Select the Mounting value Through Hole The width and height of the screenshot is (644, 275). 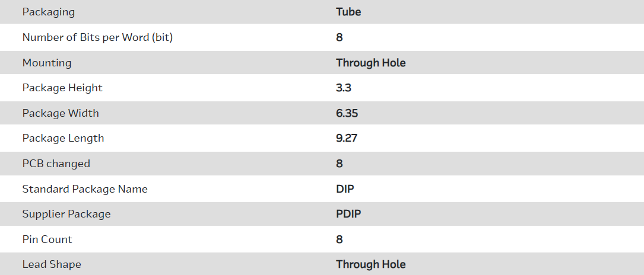[371, 63]
